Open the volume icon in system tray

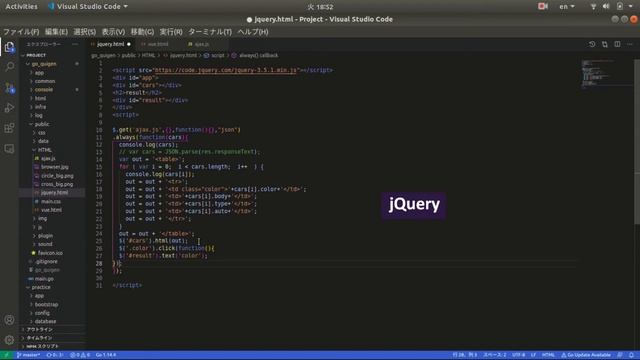point(606,7)
